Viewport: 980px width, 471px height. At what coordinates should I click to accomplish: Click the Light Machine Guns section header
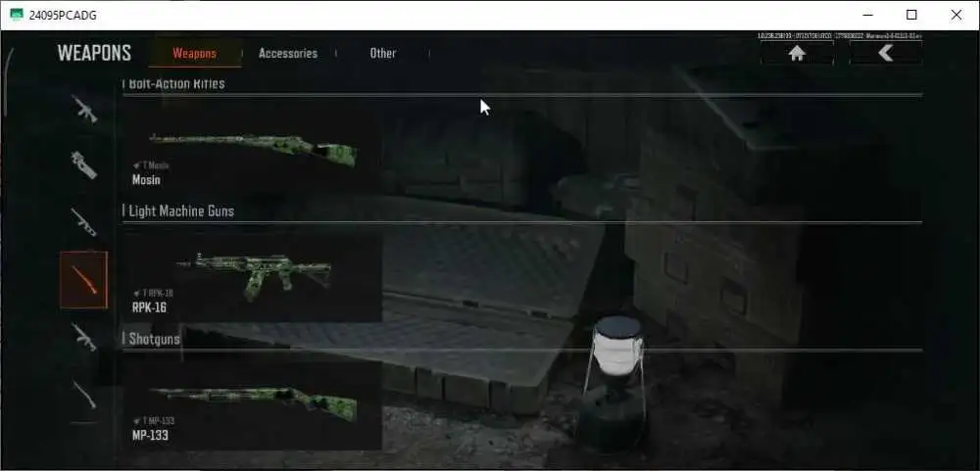[181, 212]
